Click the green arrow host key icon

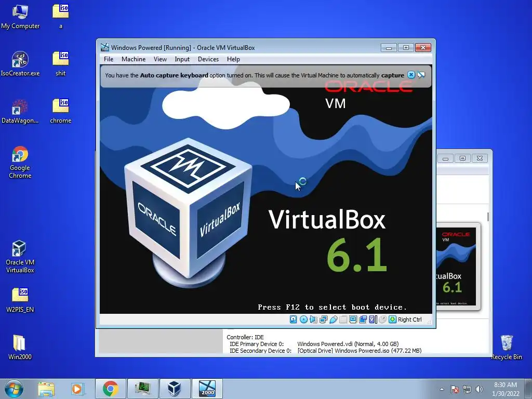pyautogui.click(x=393, y=320)
